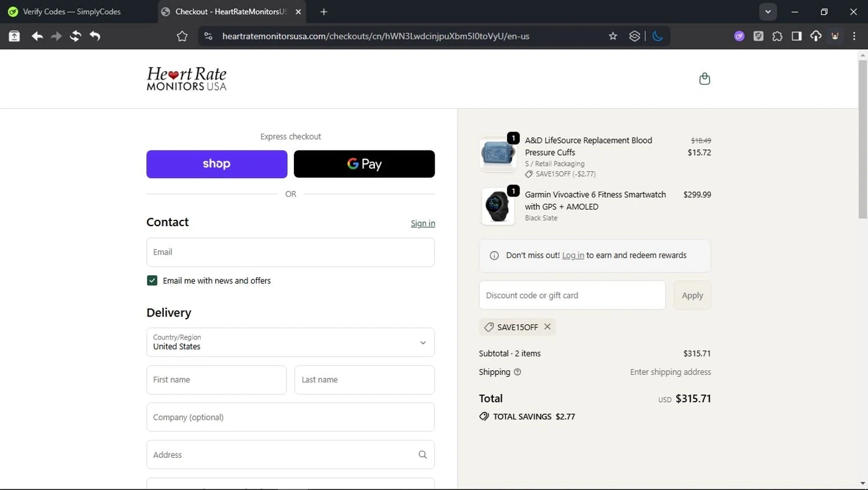Focus the Last name field
Viewport: 868px width, 490px height.
(x=365, y=380)
